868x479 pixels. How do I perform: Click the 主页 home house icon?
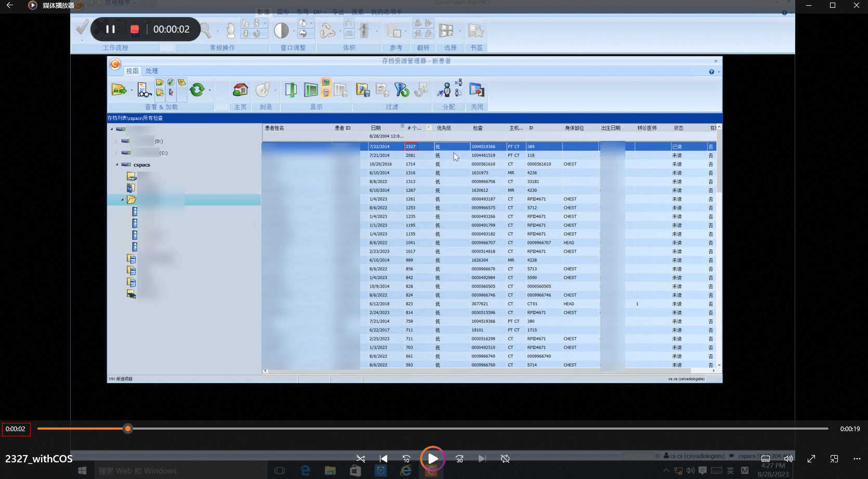(x=240, y=90)
